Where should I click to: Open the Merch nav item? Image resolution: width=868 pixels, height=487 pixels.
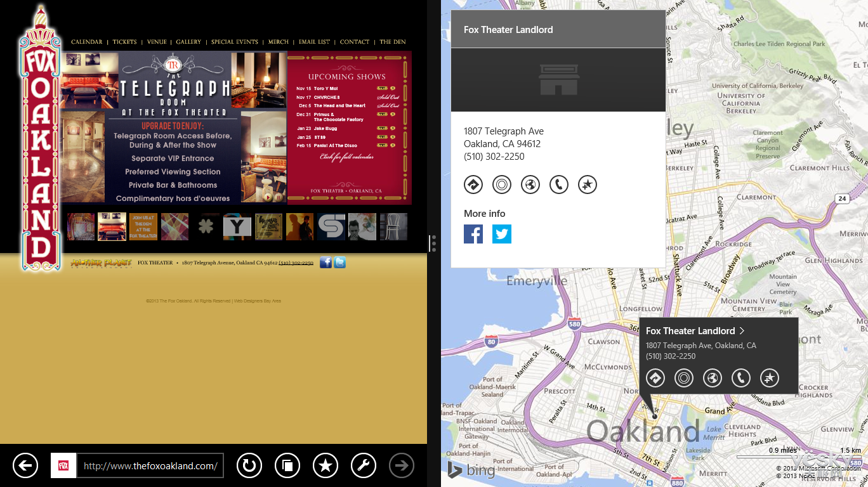point(279,42)
